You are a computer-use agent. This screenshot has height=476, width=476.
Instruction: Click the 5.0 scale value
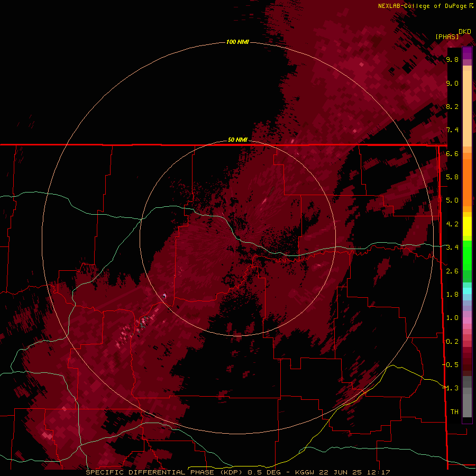452,200
